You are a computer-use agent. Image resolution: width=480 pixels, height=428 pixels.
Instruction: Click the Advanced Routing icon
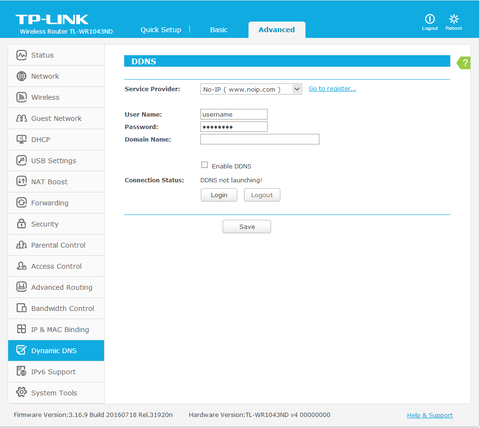(21, 287)
